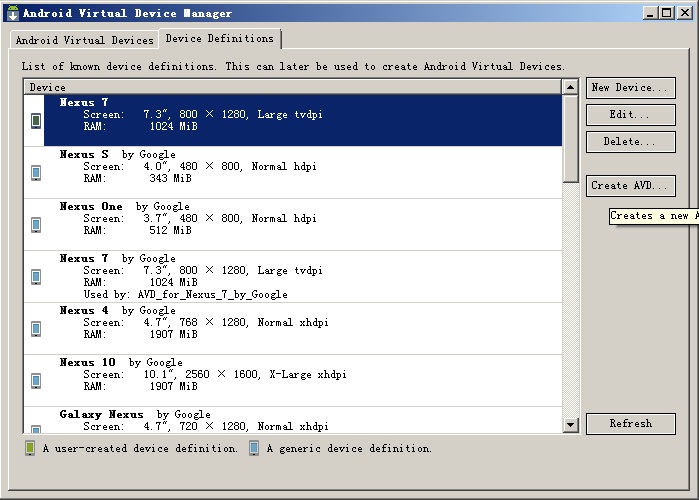Select the Device Definitions tab

click(x=219, y=38)
